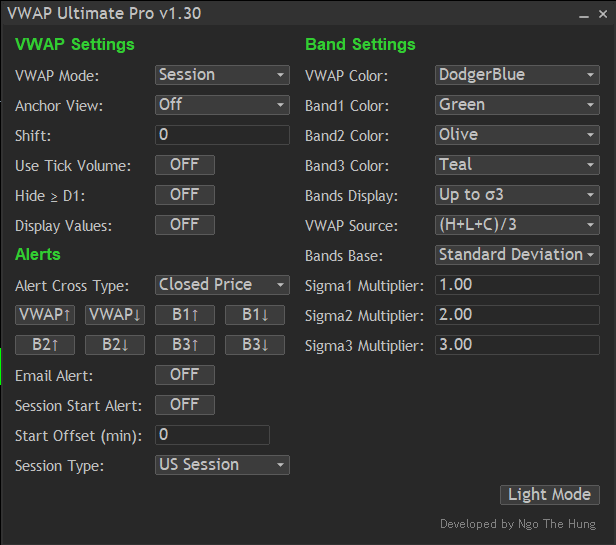
Task: Toggle the Hide ≥ D1 switch
Action: [x=185, y=195]
